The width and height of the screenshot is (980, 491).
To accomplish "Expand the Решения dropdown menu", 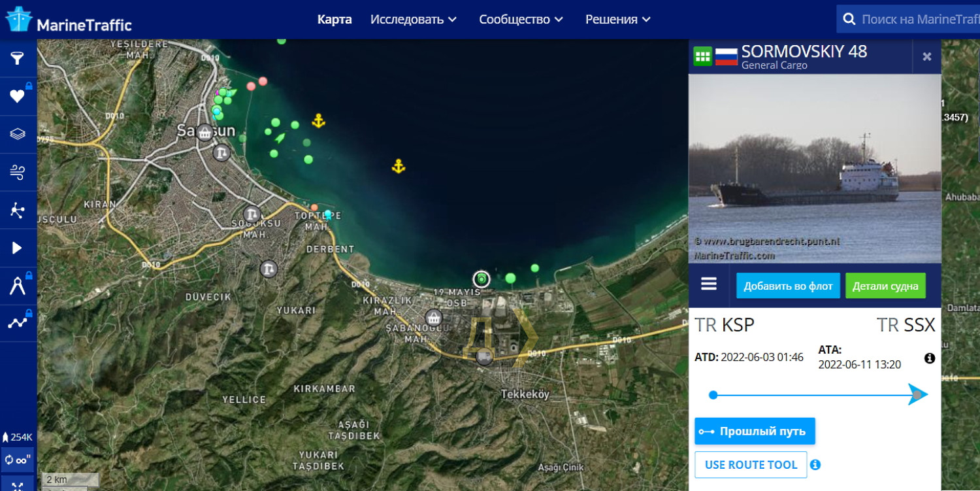I will 617,20.
